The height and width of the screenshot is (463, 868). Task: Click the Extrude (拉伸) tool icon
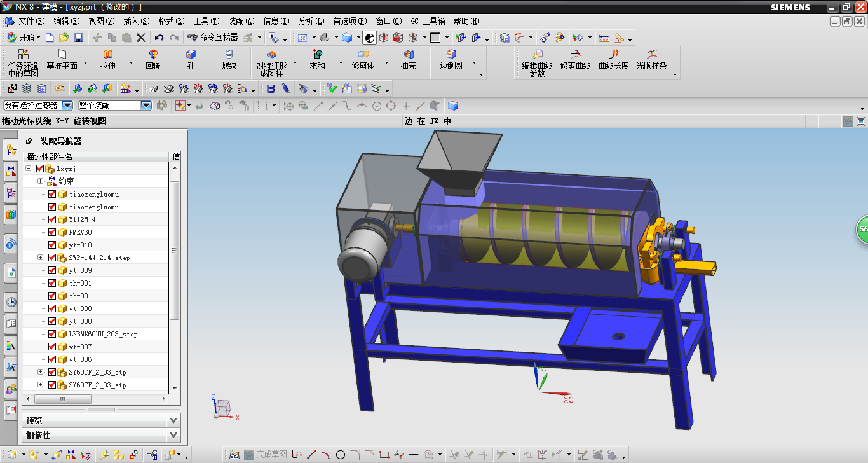[x=108, y=55]
